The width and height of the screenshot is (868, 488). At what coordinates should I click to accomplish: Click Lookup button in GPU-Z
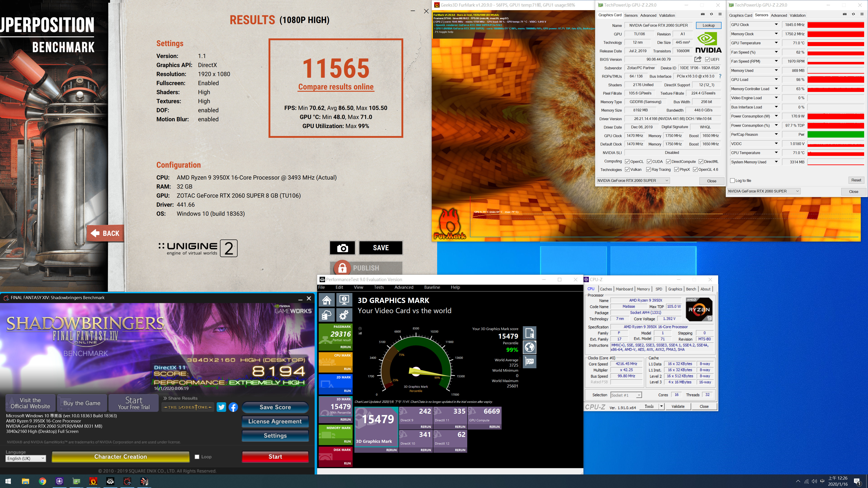(x=708, y=25)
